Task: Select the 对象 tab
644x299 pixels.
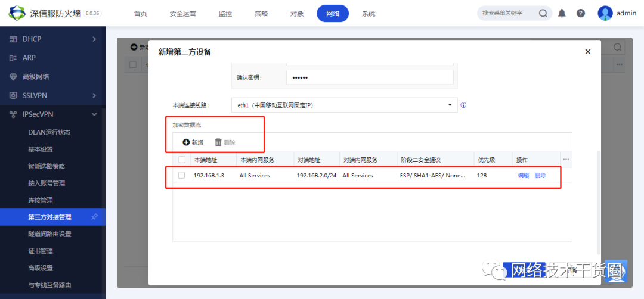Action: [x=297, y=14]
